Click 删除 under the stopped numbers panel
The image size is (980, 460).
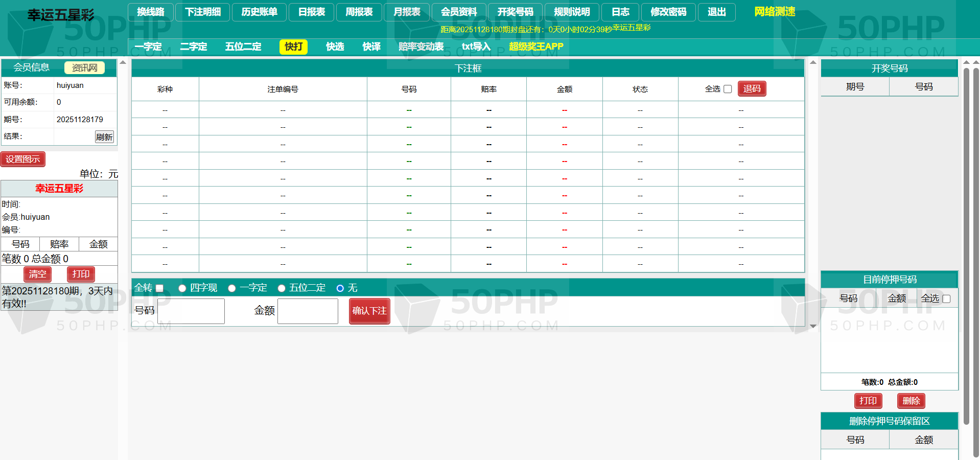911,401
